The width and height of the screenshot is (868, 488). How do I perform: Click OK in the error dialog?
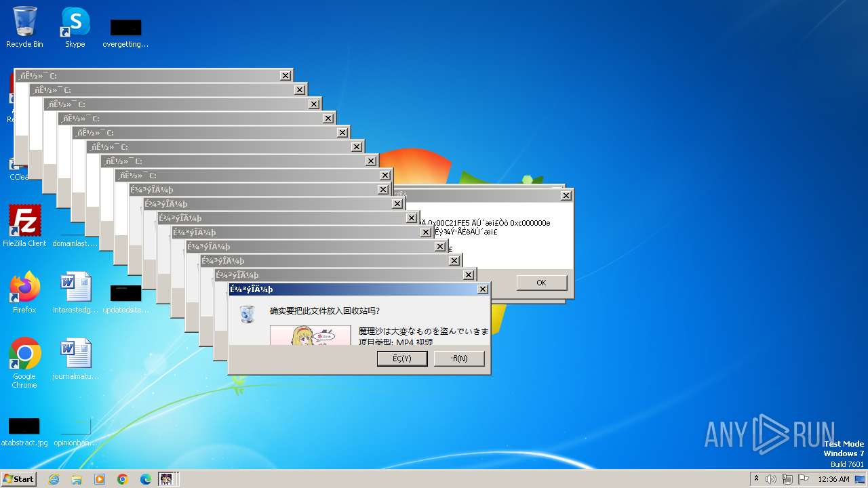(541, 283)
